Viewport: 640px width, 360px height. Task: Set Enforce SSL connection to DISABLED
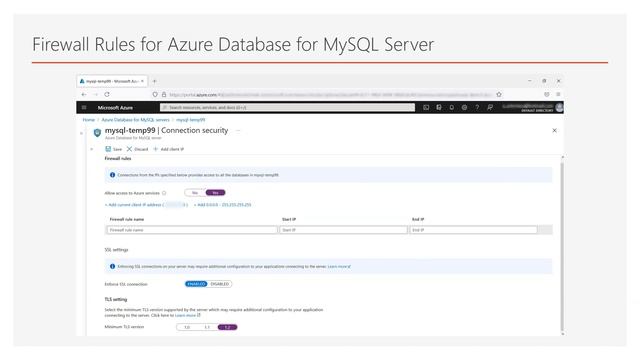click(x=220, y=284)
